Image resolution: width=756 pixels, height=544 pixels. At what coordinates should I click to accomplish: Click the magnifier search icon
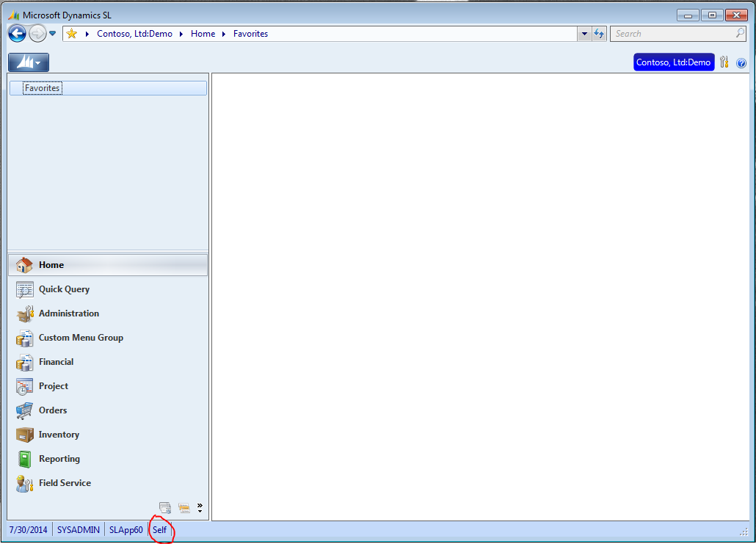click(x=740, y=33)
